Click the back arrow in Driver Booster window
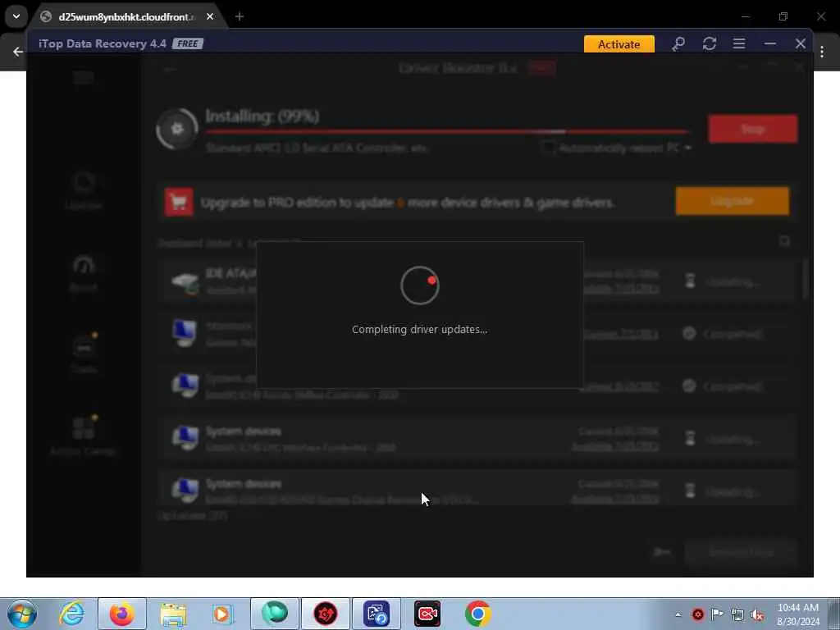The image size is (840, 630). click(x=170, y=70)
